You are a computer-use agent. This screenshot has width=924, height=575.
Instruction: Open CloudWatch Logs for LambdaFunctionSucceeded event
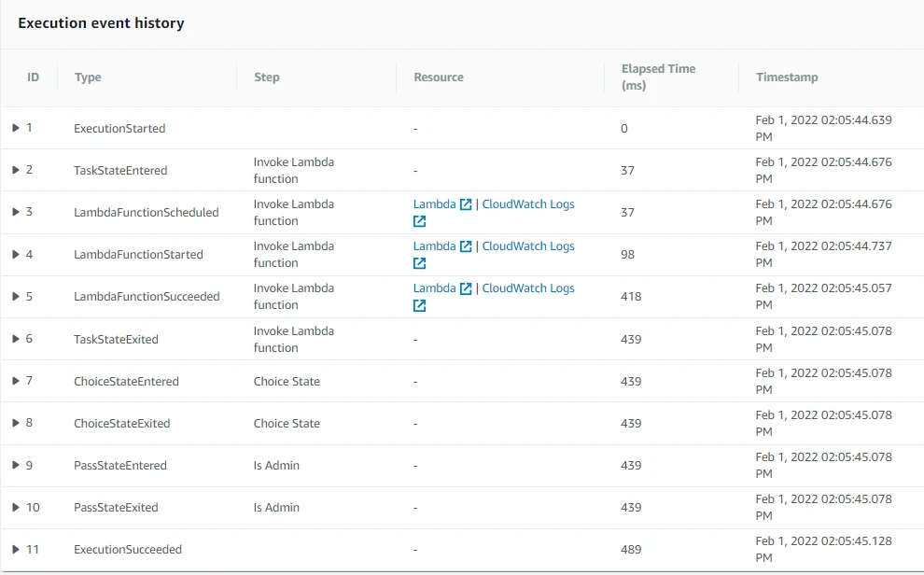tap(527, 288)
